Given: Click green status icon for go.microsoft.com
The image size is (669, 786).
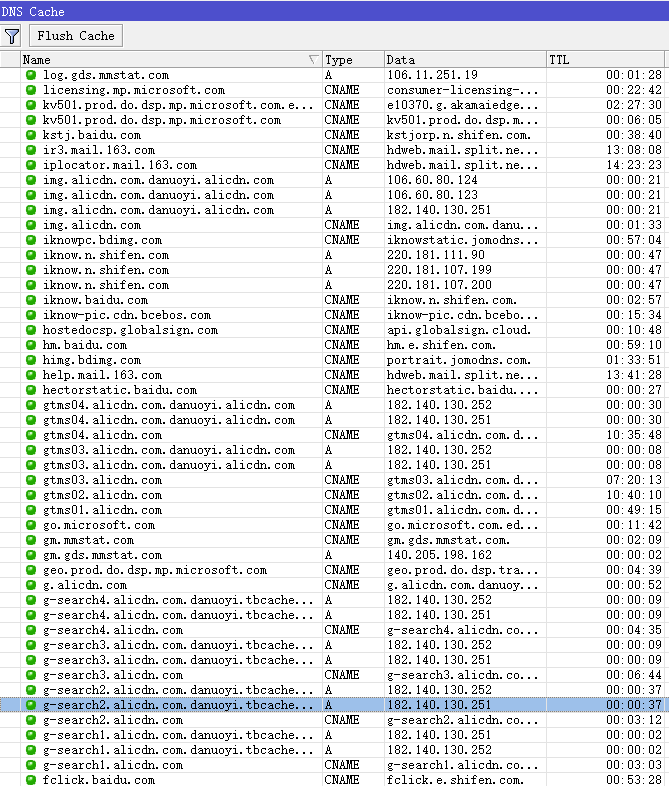Looking at the screenshot, I should 31,525.
